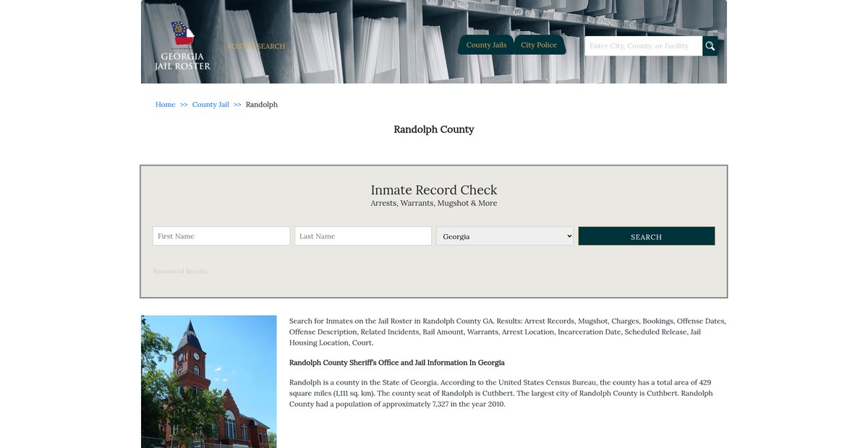This screenshot has height=448, width=868.
Task: Click the Georgia state flag logo icon
Action: tap(182, 35)
